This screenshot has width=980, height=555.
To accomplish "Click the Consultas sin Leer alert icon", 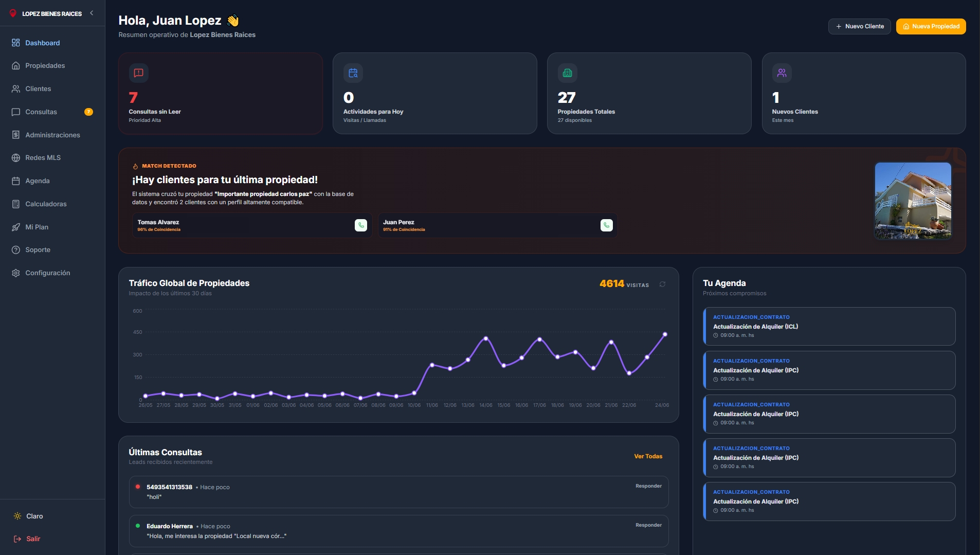I will pyautogui.click(x=139, y=73).
